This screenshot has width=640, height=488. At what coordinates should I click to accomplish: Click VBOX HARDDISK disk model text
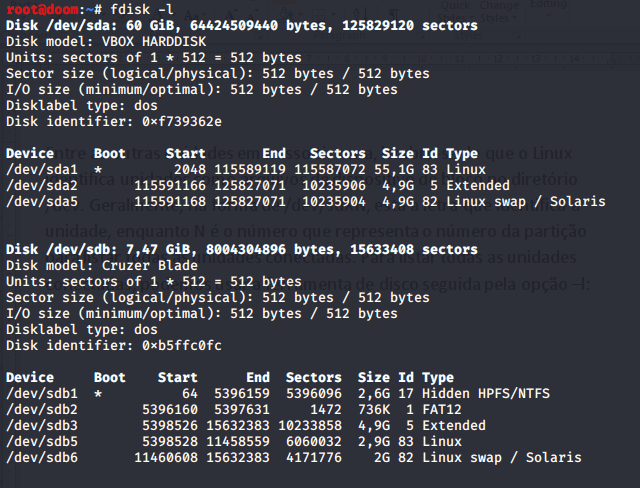(x=151, y=42)
